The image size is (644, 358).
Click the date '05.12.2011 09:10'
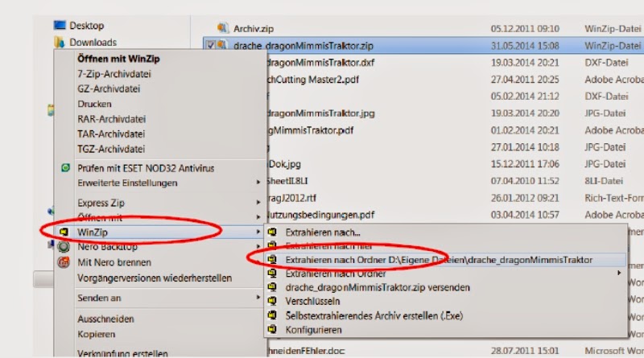click(525, 29)
